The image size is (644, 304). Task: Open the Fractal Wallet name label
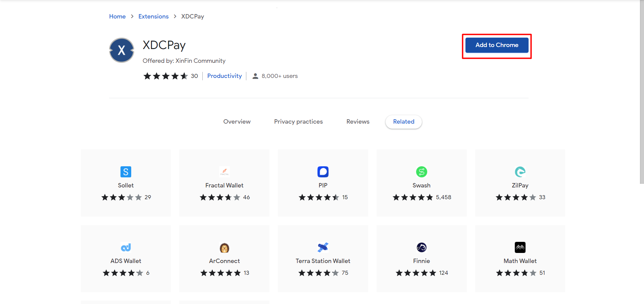[x=224, y=185]
